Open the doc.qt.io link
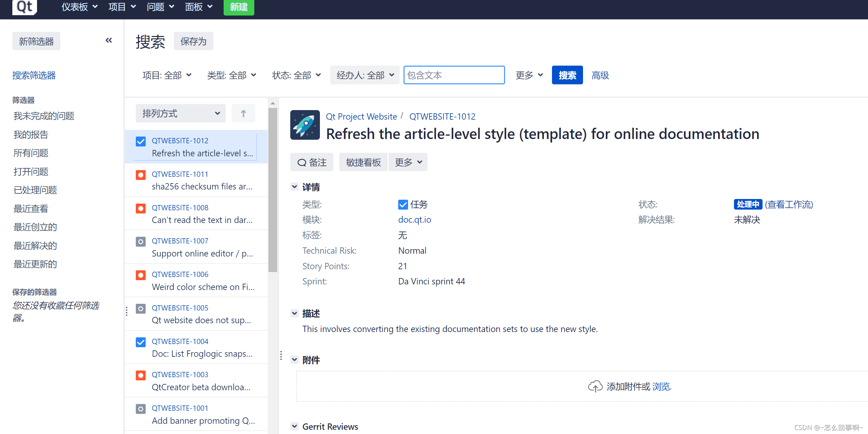This screenshot has height=434, width=868. pos(414,219)
